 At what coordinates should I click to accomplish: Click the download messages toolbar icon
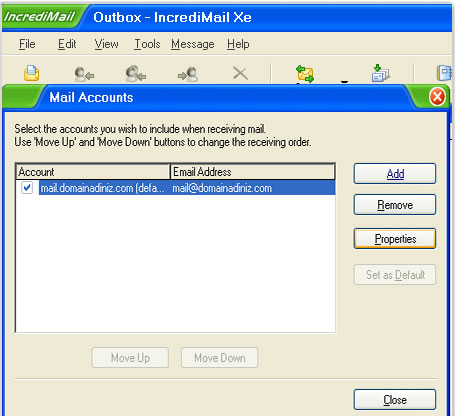(380, 73)
